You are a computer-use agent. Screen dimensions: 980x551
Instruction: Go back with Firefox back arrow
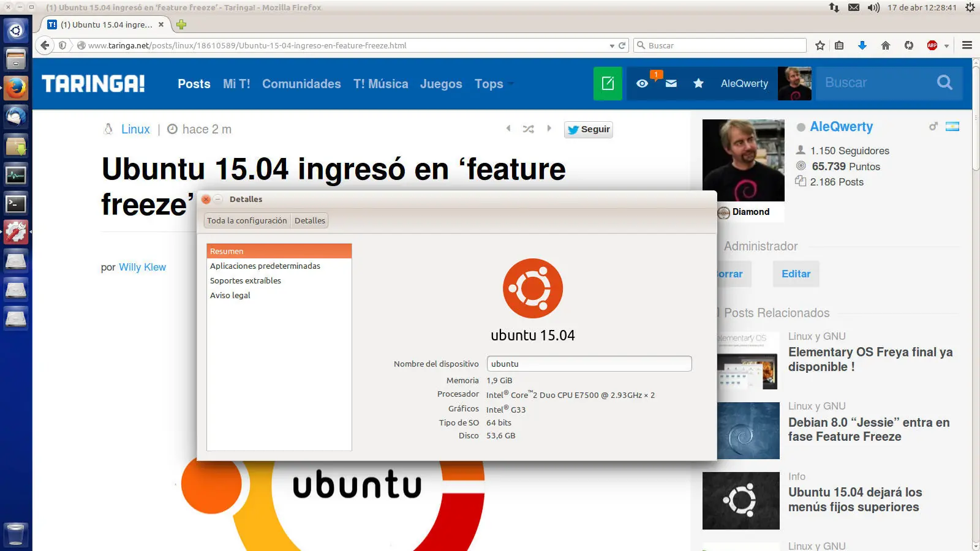point(45,45)
